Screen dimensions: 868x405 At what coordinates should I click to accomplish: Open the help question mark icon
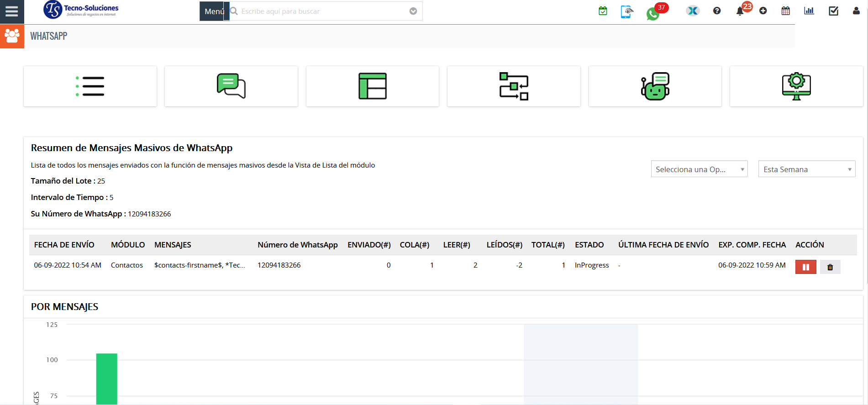[x=717, y=11]
